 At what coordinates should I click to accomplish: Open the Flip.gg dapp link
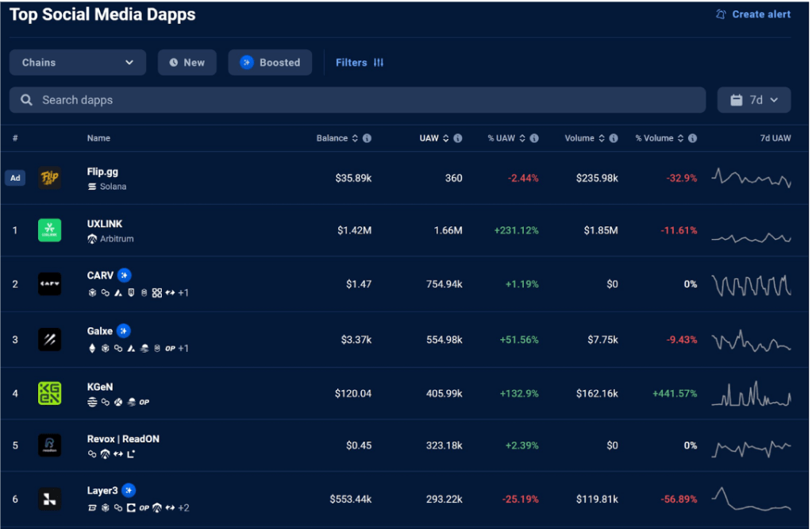click(102, 172)
